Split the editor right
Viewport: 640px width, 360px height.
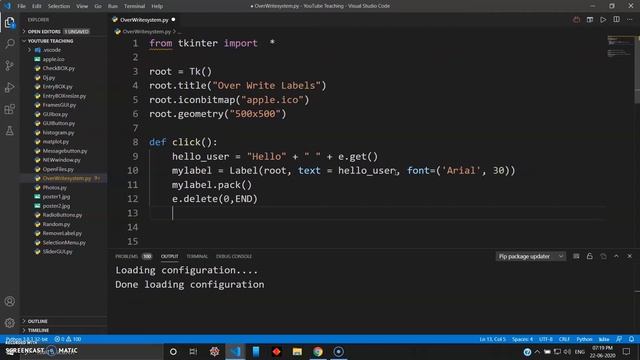pos(616,20)
